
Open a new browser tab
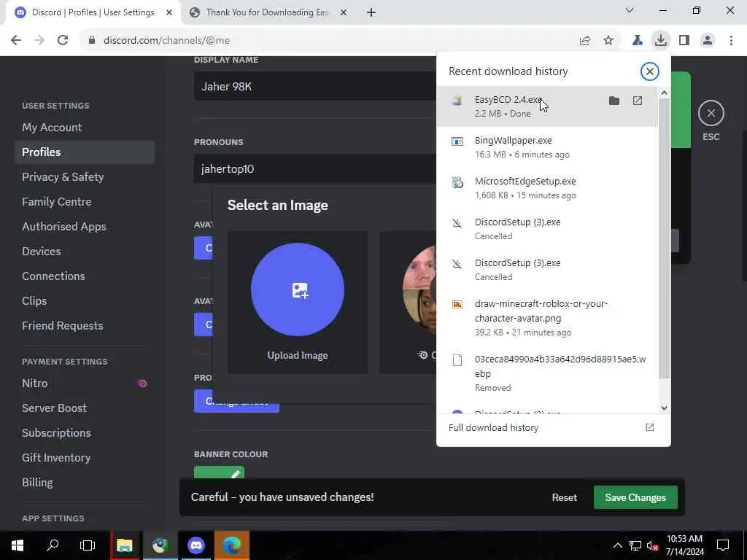pos(371,12)
